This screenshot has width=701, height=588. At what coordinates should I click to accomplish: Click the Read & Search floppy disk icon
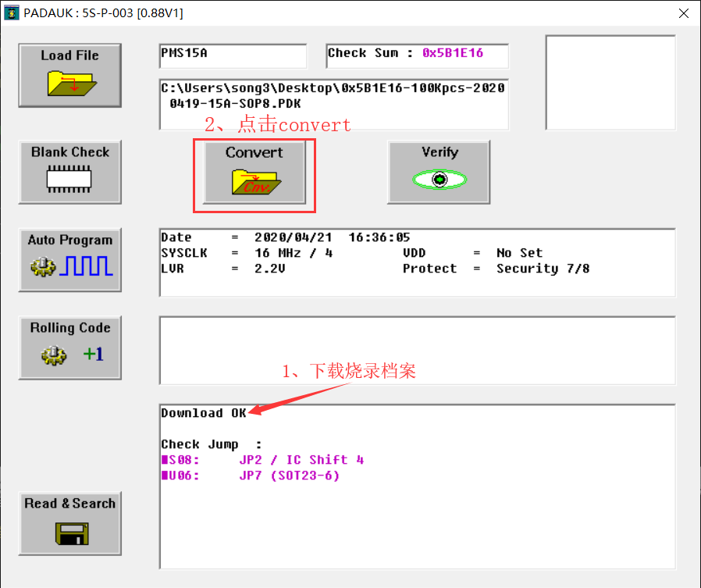[70, 533]
